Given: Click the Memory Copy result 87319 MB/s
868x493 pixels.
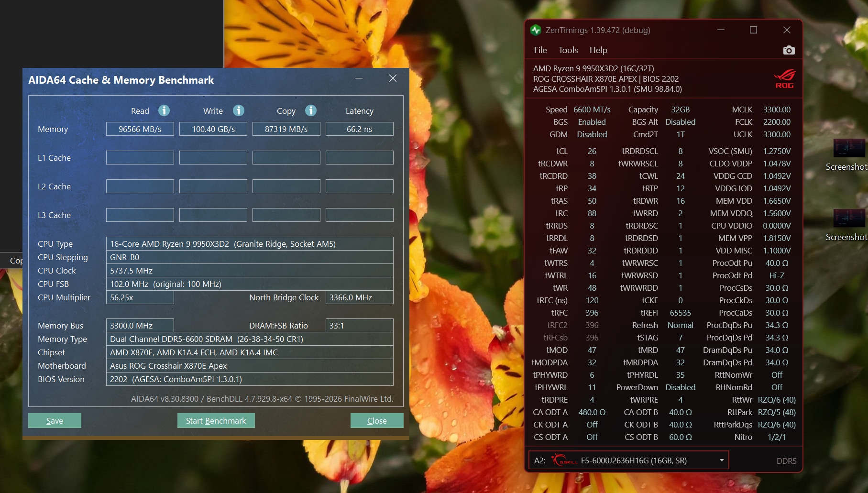Looking at the screenshot, I should coord(286,129).
